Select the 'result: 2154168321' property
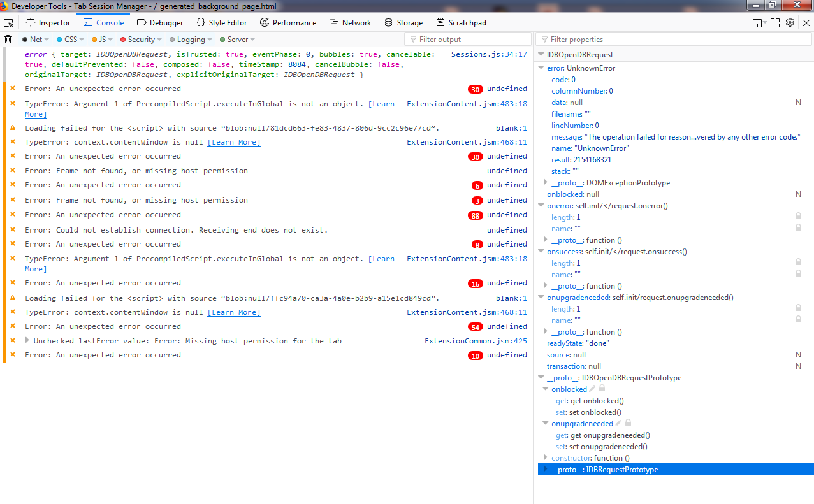Screen dimensions: 814x504 [x=581, y=160]
